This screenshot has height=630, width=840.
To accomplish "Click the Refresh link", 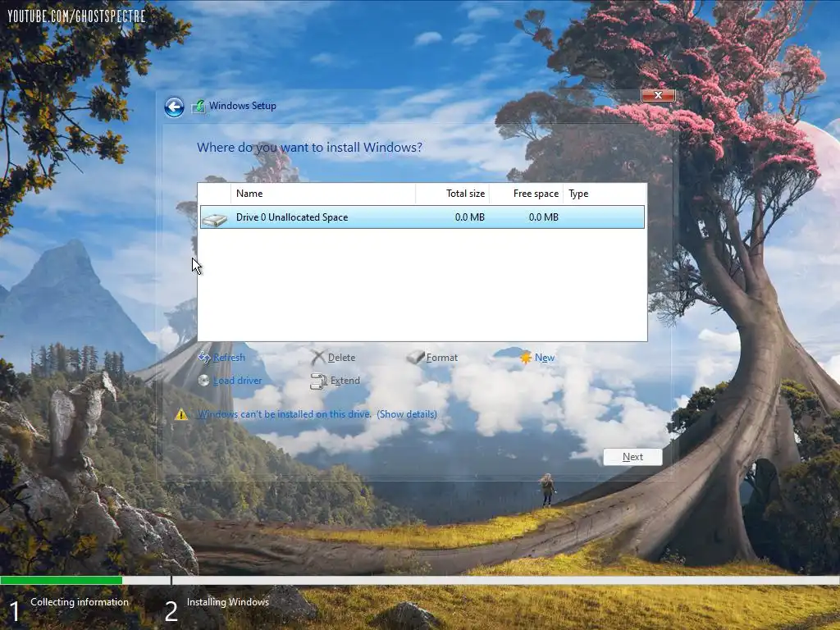I will [229, 358].
